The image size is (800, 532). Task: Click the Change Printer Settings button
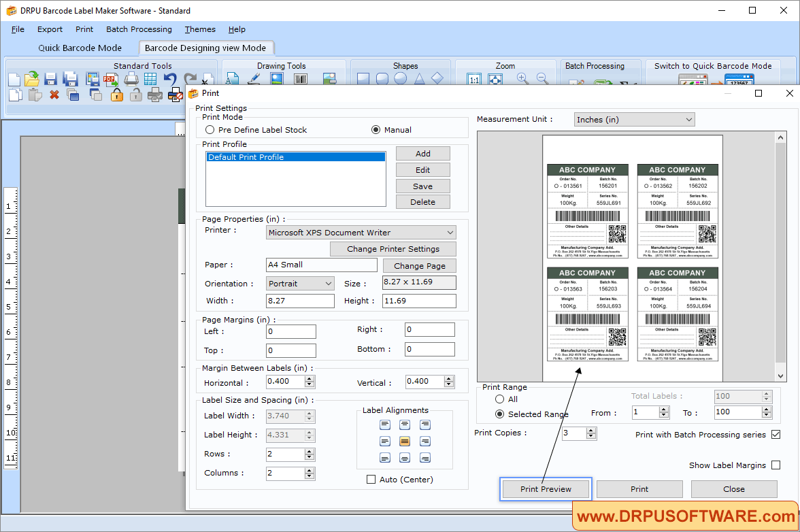point(393,249)
